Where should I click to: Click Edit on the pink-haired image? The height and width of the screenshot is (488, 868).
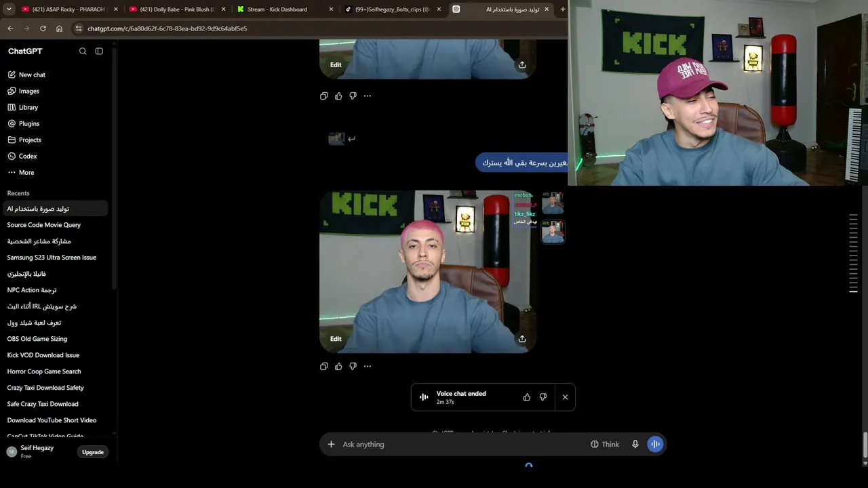[336, 338]
